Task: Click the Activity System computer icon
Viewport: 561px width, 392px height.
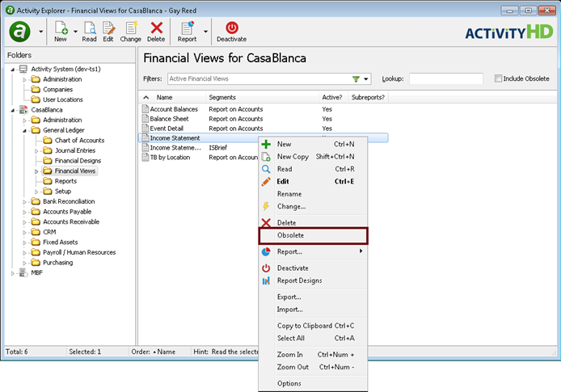Action: pos(23,69)
